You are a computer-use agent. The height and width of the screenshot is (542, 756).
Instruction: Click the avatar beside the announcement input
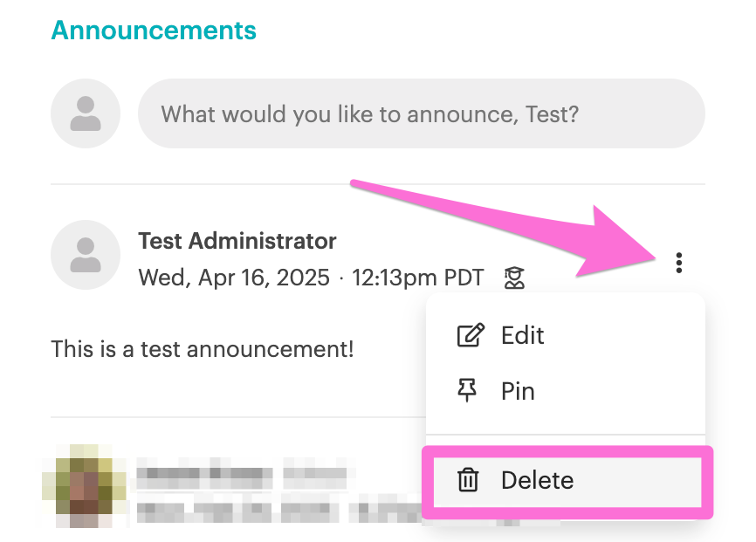85,114
